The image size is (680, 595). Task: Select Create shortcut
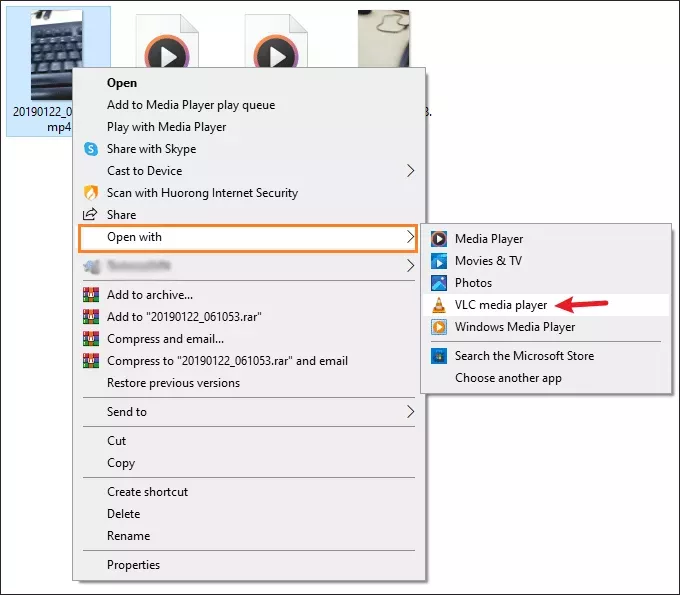[x=248, y=492]
